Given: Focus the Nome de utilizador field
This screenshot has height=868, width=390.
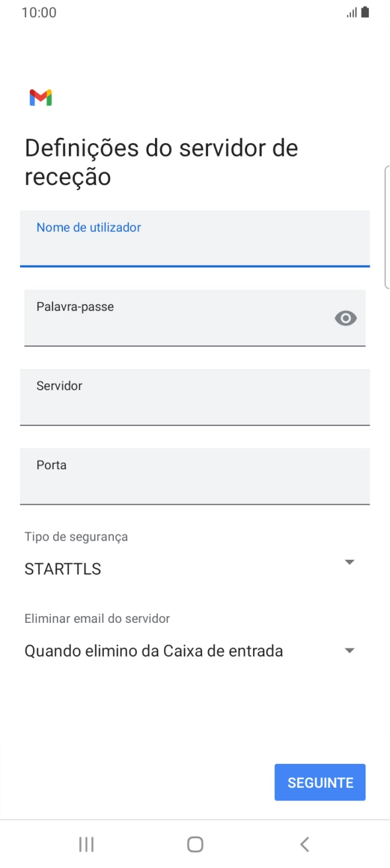Looking at the screenshot, I should click(x=195, y=239).
